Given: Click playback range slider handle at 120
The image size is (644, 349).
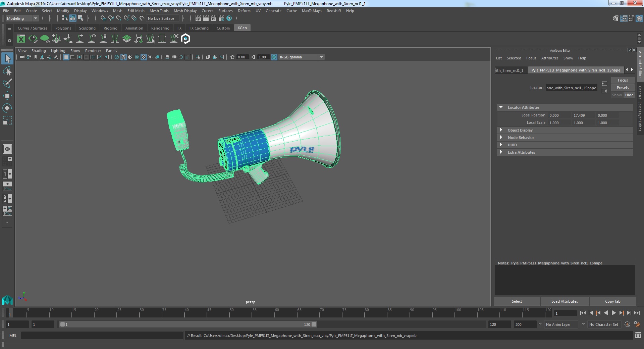Looking at the screenshot, I should click(x=314, y=325).
